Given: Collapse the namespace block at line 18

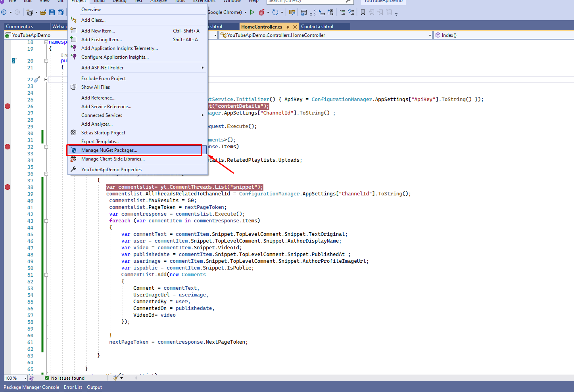Looking at the screenshot, I should tap(46, 42).
